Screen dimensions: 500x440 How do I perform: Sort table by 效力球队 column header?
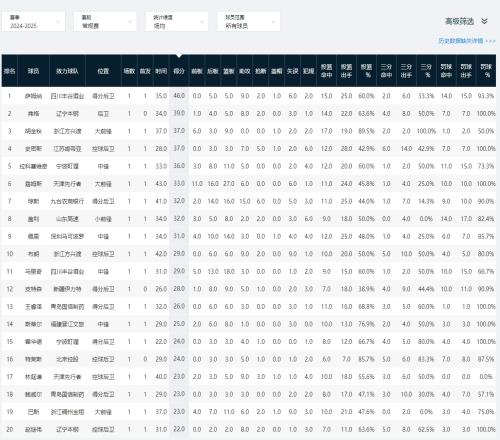click(x=67, y=71)
